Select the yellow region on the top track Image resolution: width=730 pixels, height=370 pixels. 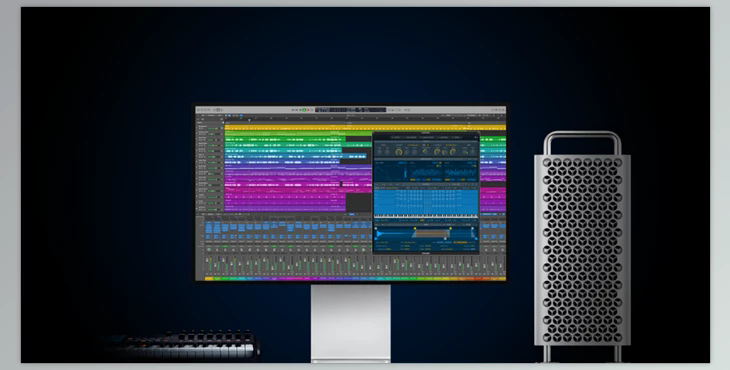pos(365,128)
